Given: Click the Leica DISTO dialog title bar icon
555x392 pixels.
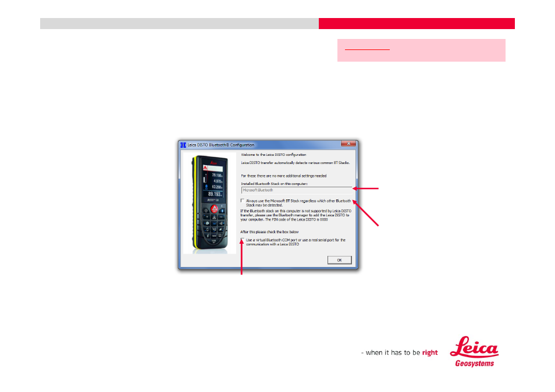Looking at the screenshot, I should 183,145.
